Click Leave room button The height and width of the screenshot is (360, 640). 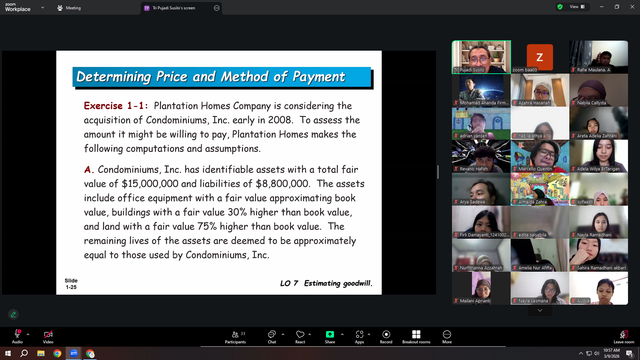[624, 337]
